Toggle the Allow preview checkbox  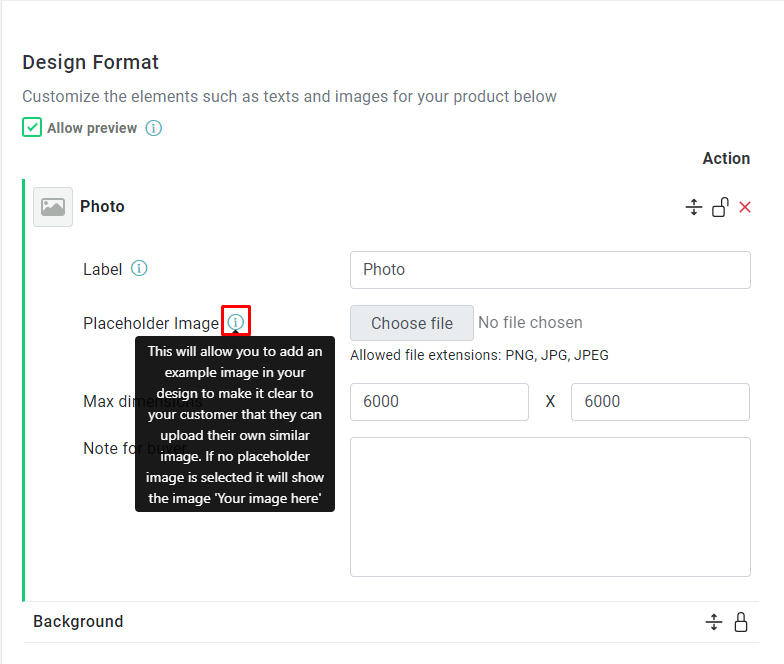point(32,128)
